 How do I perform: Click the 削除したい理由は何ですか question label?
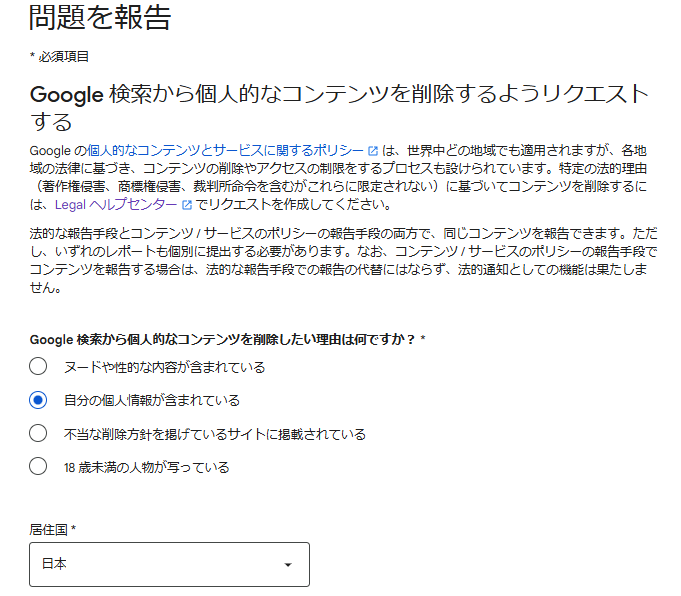click(227, 339)
